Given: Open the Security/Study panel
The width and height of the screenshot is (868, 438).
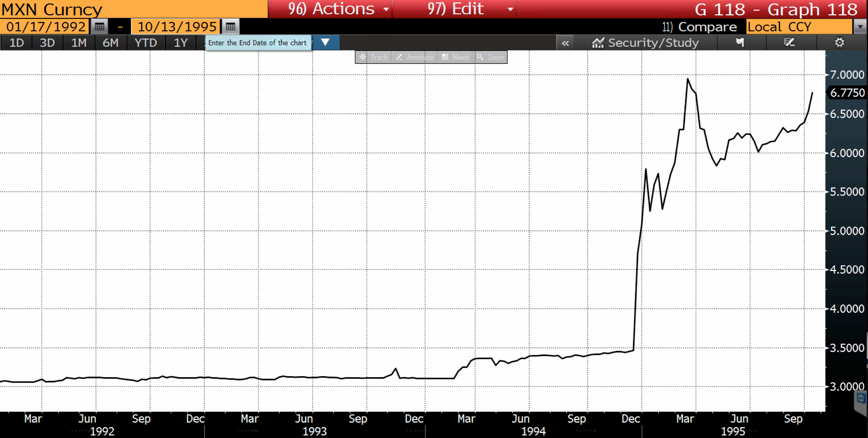Looking at the screenshot, I should point(645,43).
